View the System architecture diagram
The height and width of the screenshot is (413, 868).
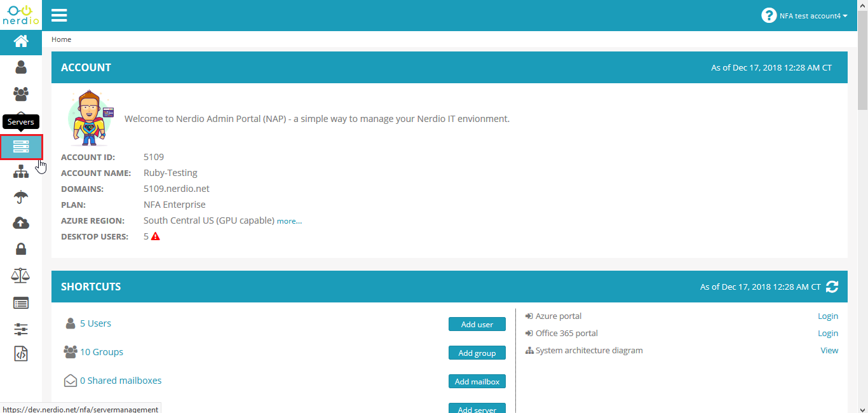829,351
